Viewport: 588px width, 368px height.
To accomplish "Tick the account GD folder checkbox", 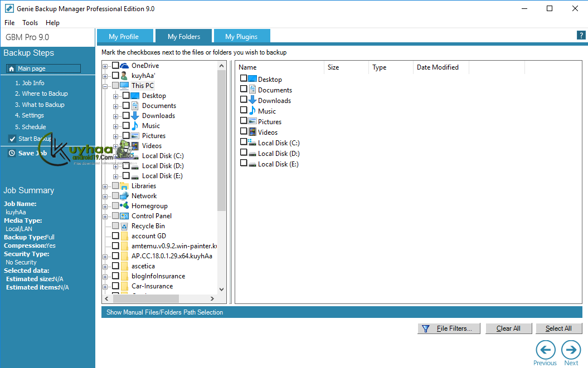I will 115,235.
